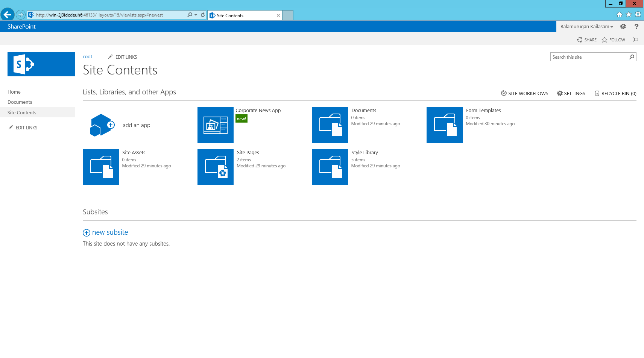Image resolution: width=644 pixels, height=358 pixels.
Task: Open a new blank browser tab
Action: [288, 15]
